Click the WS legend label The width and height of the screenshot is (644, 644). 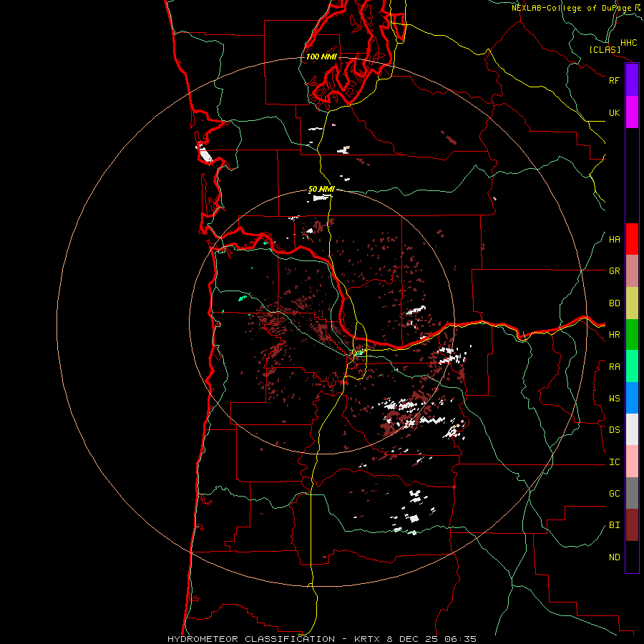coord(615,399)
